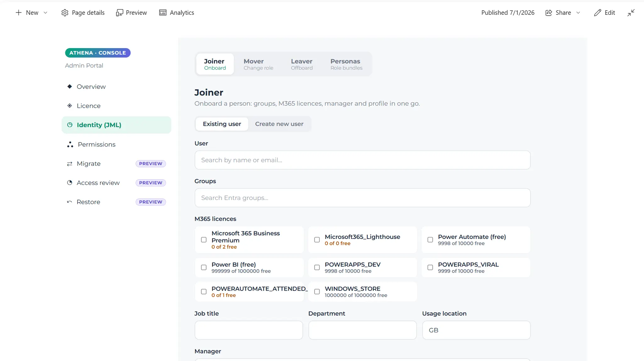
Task: Click the Licence diamond icon
Action: (70, 106)
